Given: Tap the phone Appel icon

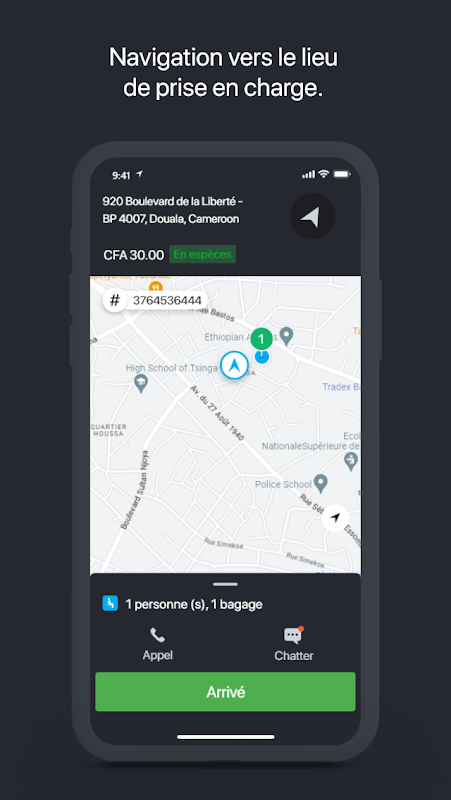Looking at the screenshot, I should click(x=157, y=635).
